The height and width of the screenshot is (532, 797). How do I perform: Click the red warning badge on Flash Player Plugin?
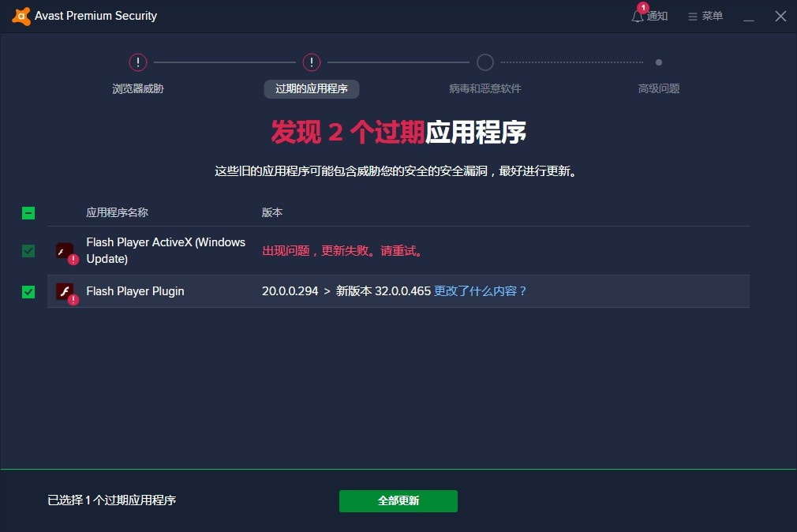point(72,298)
